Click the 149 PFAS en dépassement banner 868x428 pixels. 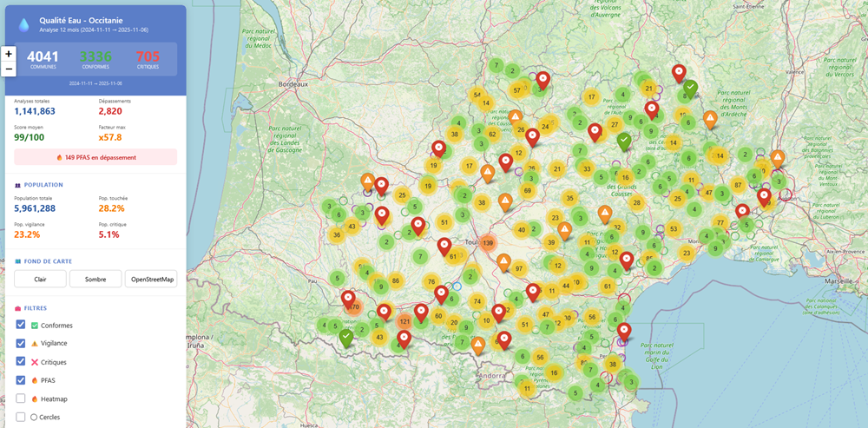(95, 157)
